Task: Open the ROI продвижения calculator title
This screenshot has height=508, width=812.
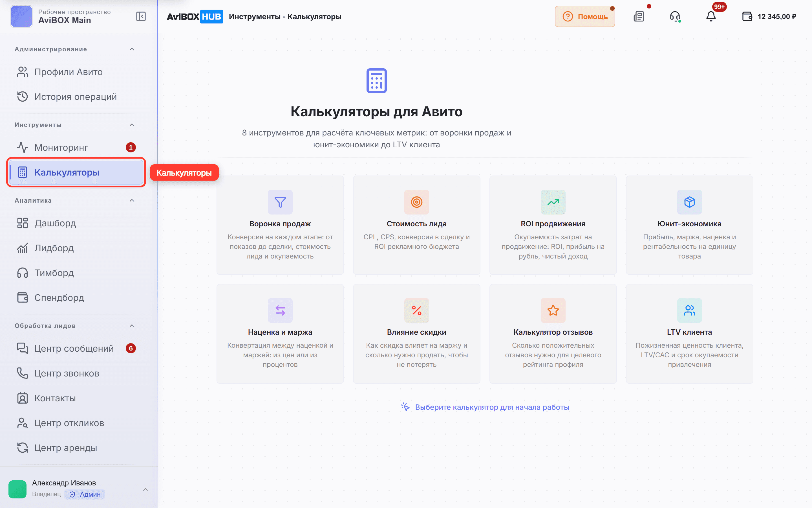Action: (x=553, y=224)
